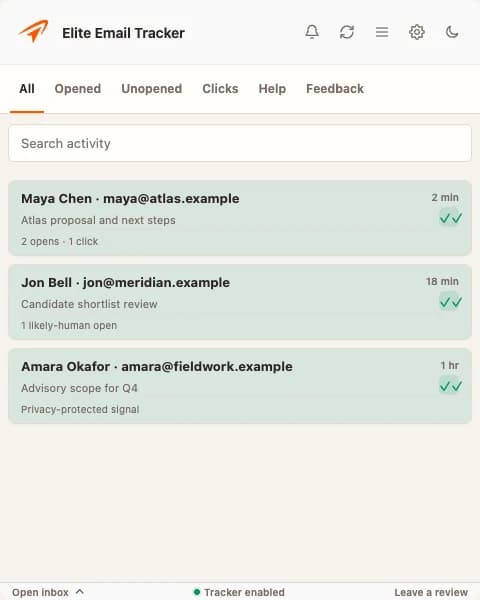Viewport: 480px width, 600px height.
Task: Click the Elite Email Tracker logo
Action: tap(34, 31)
